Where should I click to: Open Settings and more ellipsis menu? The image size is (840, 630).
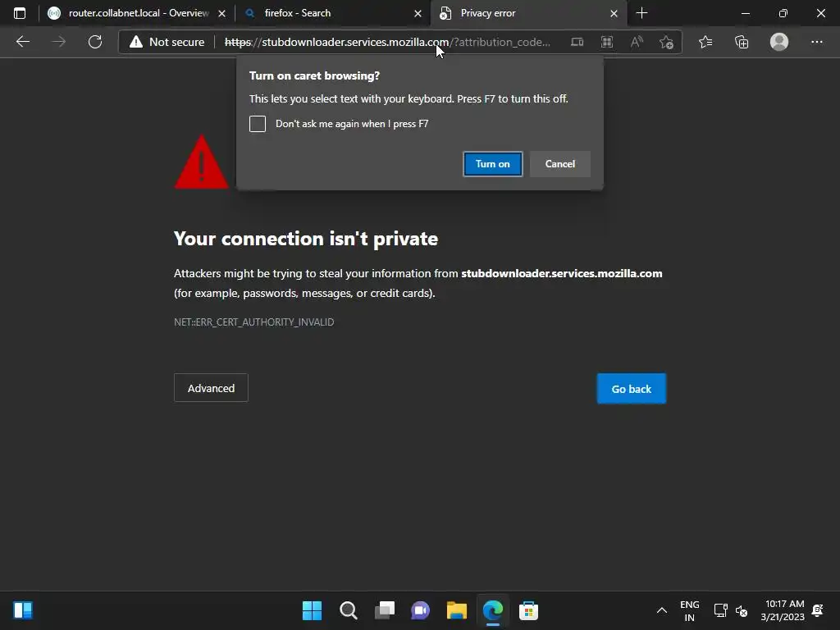pos(816,42)
